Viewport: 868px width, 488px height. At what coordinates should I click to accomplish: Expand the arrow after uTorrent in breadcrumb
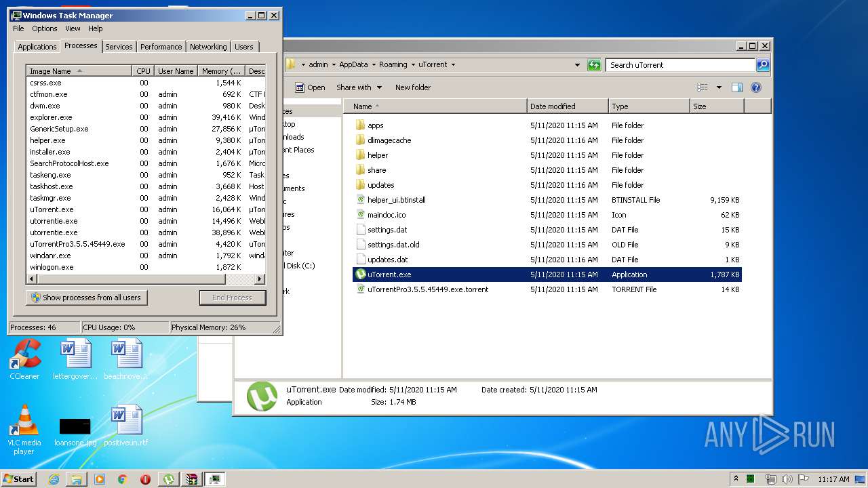tap(453, 65)
